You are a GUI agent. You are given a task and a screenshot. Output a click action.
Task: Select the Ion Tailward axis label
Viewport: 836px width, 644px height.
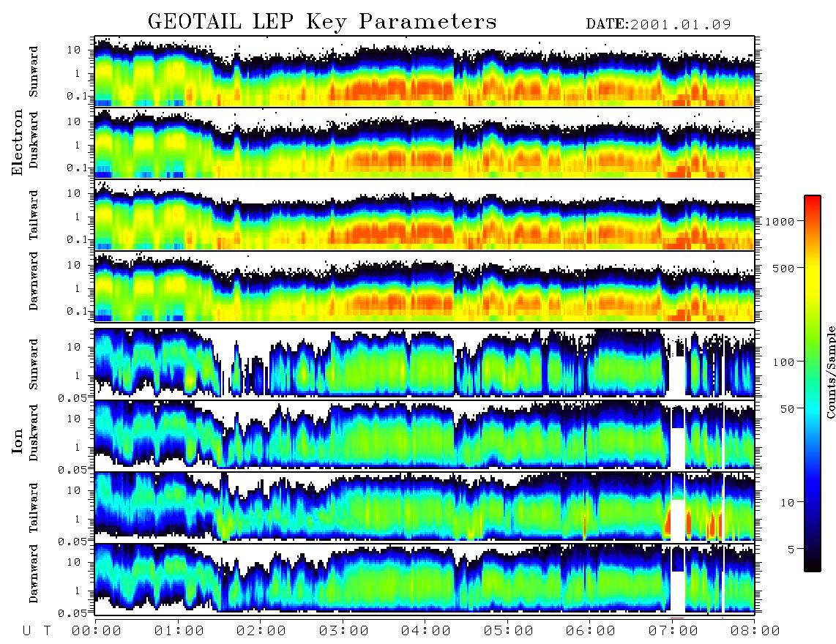click(x=34, y=508)
